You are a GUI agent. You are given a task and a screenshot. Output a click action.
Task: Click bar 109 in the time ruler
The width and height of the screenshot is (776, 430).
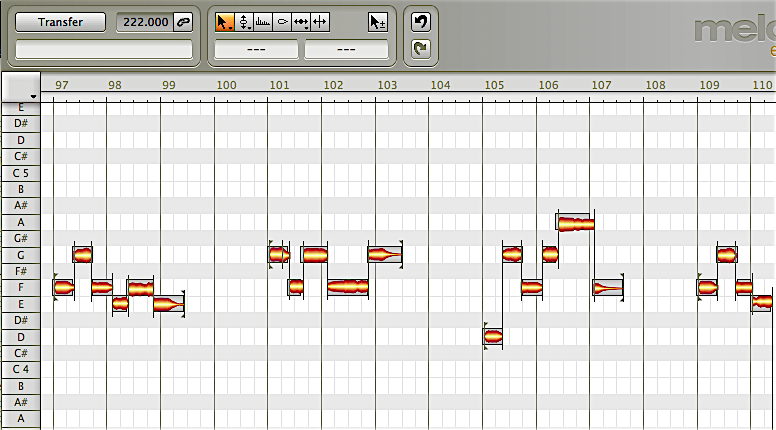click(x=709, y=85)
